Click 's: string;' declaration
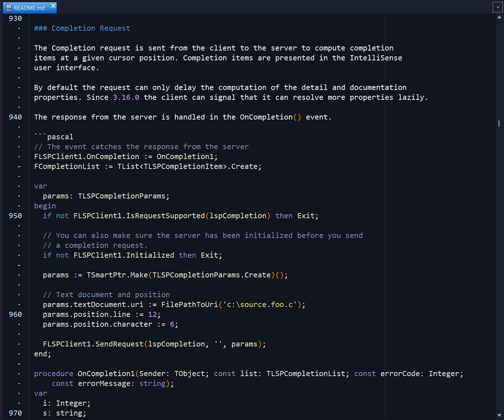The height and width of the screenshot is (420, 504). point(65,413)
